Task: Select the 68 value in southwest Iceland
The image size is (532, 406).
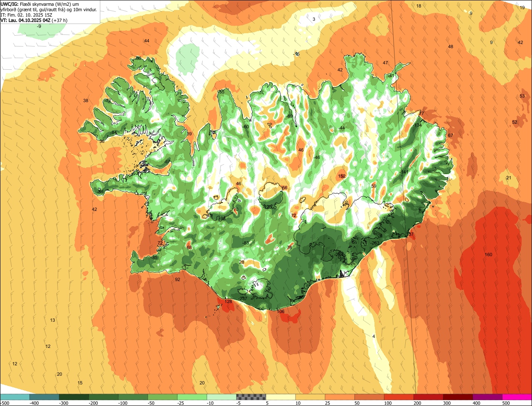Action: (x=189, y=247)
